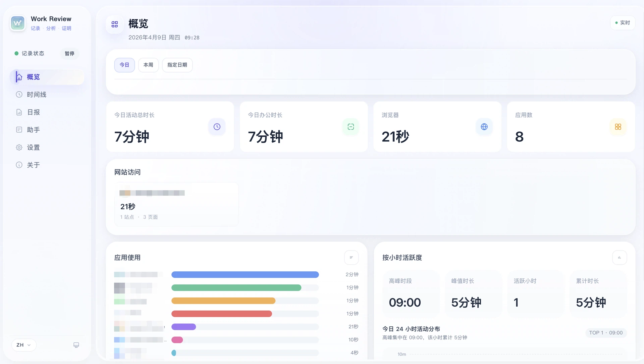644x364 pixels.
Task: Open 关于 page in sidebar
Action: (47, 165)
